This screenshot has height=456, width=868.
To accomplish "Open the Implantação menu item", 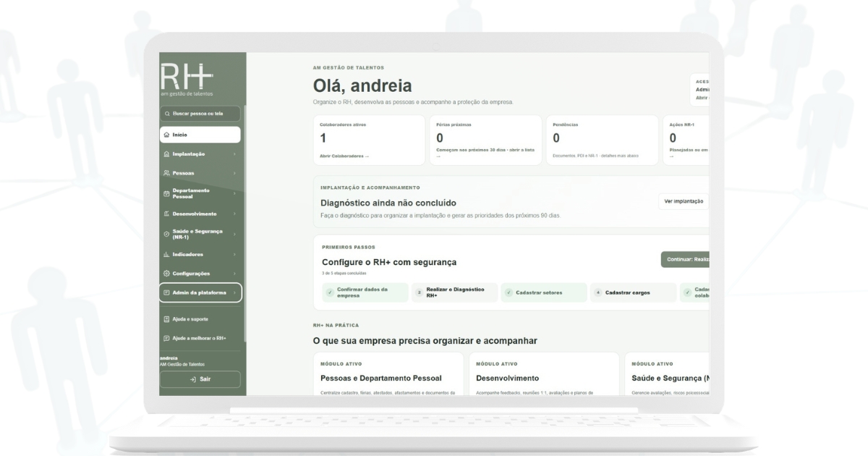I will pos(200,154).
